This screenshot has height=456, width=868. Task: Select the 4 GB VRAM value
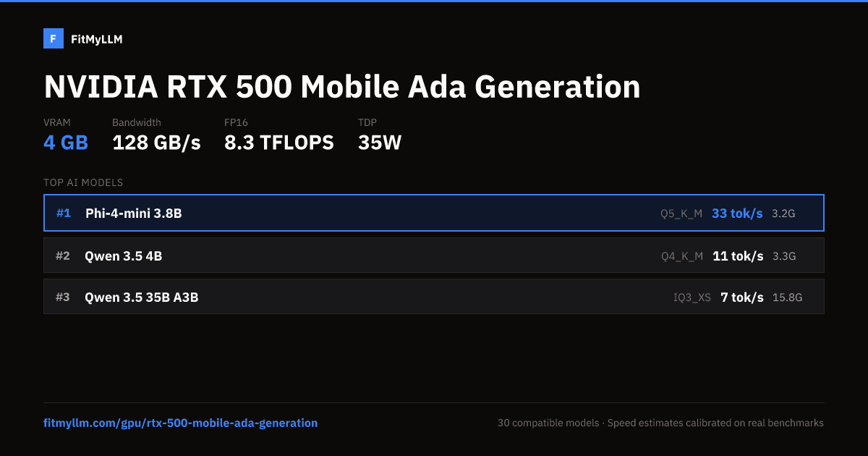66,143
